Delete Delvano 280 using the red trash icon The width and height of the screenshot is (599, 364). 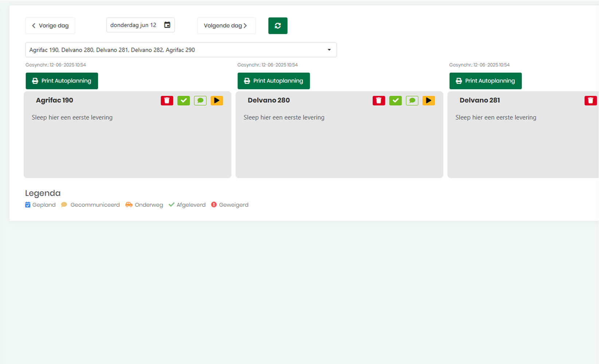coord(379,100)
